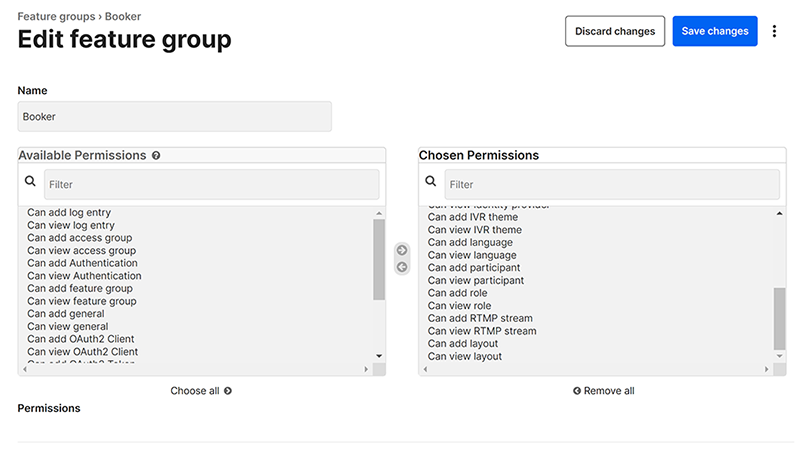This screenshot has height=461, width=797.
Task: Remove all chosen permissions
Action: click(603, 391)
